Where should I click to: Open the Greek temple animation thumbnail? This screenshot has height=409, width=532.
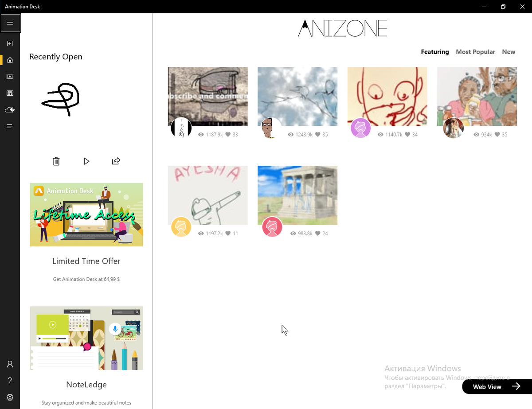click(297, 195)
